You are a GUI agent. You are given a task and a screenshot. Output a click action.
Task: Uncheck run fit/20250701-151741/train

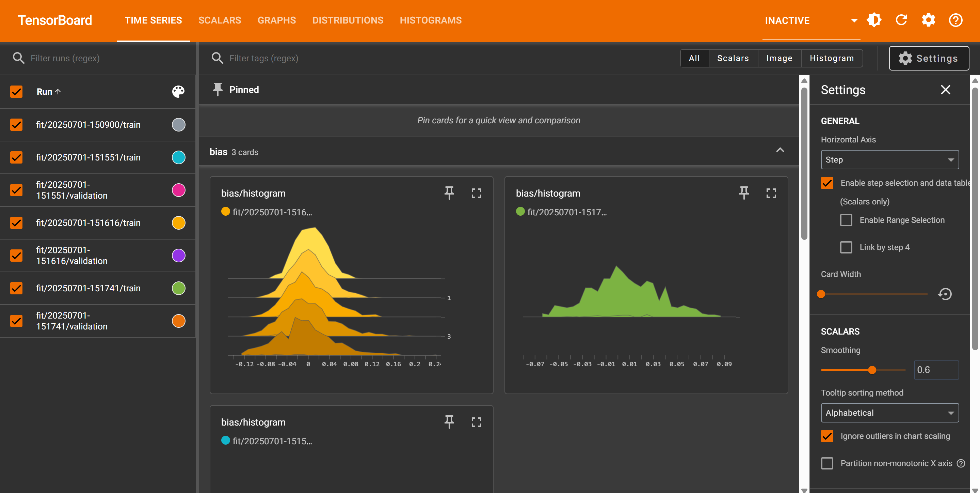(16, 288)
